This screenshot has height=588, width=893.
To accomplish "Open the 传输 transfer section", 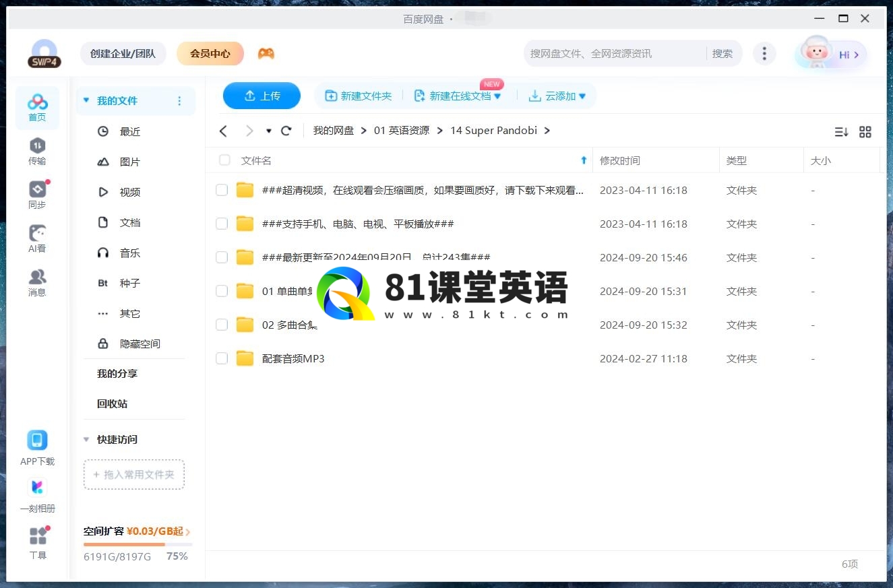I will 37,151.
